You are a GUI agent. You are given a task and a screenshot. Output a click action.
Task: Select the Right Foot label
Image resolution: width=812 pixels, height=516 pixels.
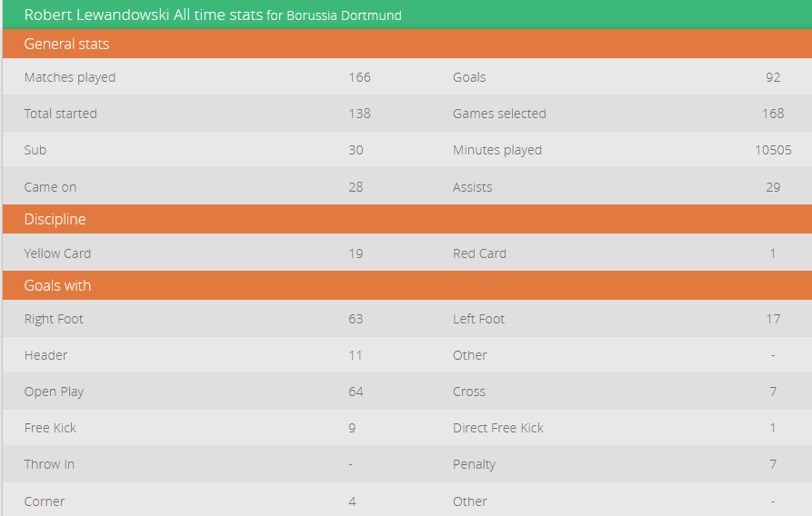click(x=54, y=319)
